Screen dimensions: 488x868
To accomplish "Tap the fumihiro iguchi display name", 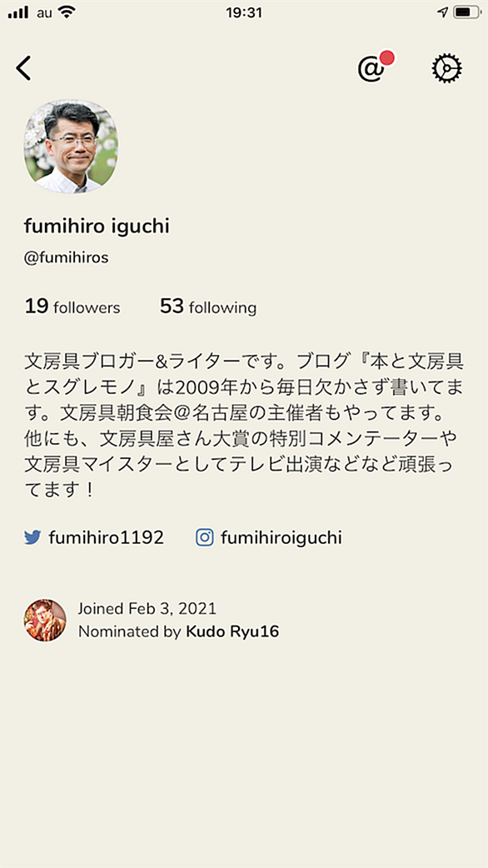I will tap(97, 226).
